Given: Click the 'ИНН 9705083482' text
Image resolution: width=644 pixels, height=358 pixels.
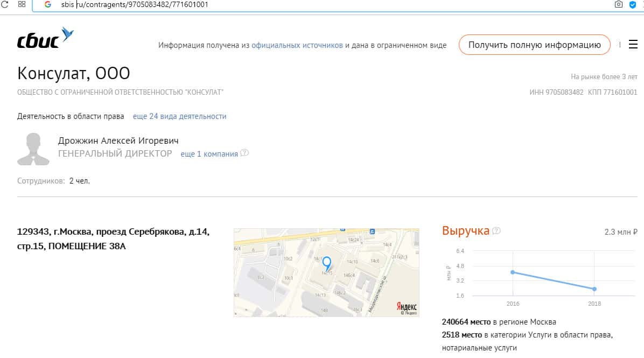Looking at the screenshot, I should 556,93.
